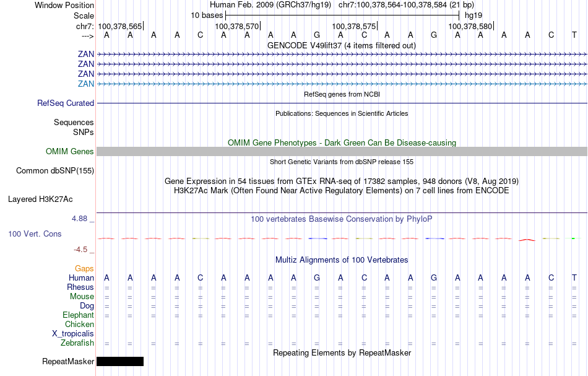The width and height of the screenshot is (588, 376).
Task: Click the hg19 assembly label
Action: (x=473, y=15)
